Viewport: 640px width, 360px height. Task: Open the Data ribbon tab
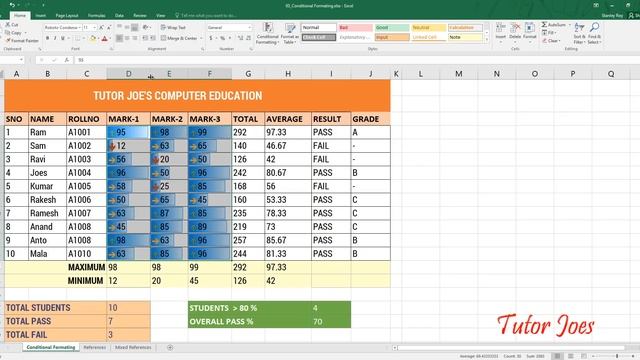pos(119,16)
